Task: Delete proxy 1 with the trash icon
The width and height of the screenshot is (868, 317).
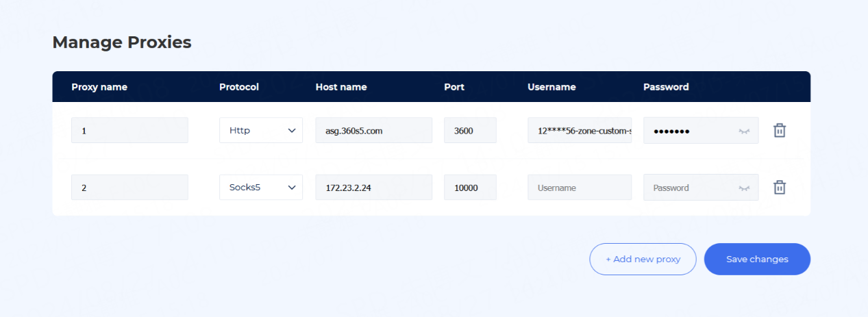Action: pos(779,130)
